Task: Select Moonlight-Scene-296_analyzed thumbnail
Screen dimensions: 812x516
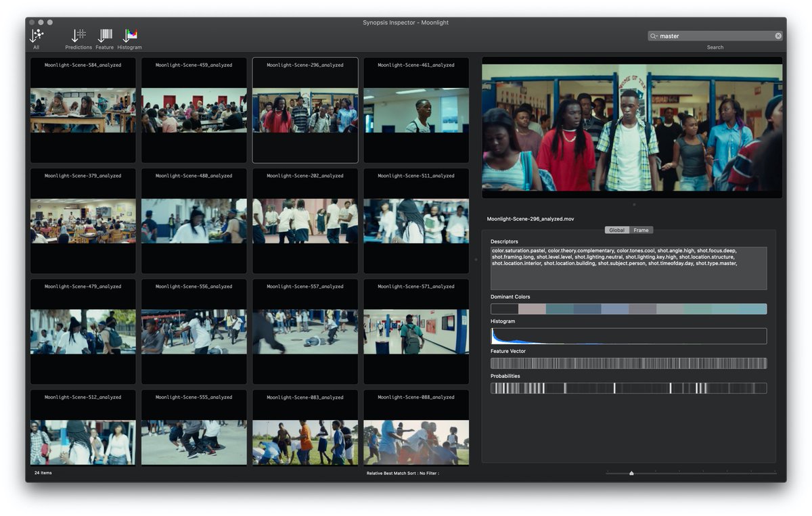Action: [x=305, y=110]
